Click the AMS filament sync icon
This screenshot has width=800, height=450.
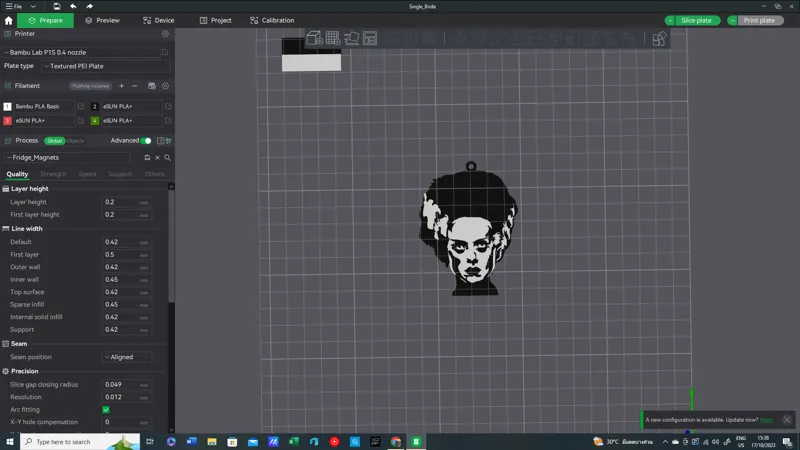coord(152,86)
